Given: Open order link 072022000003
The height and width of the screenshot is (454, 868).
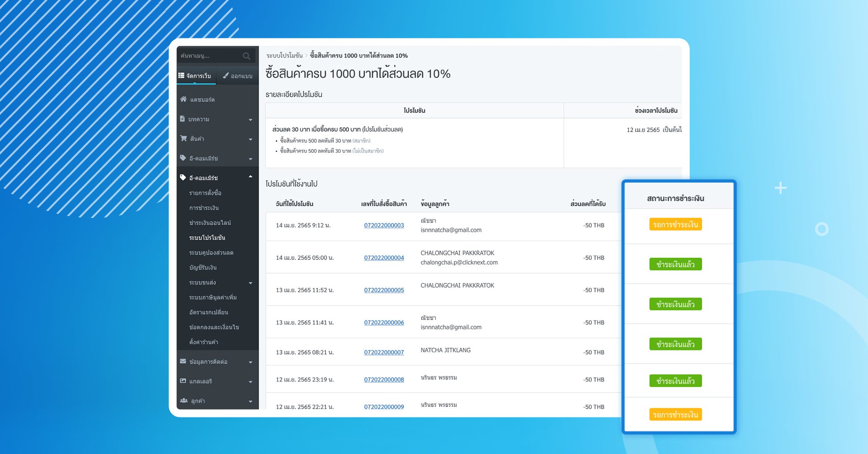Looking at the screenshot, I should [x=384, y=225].
